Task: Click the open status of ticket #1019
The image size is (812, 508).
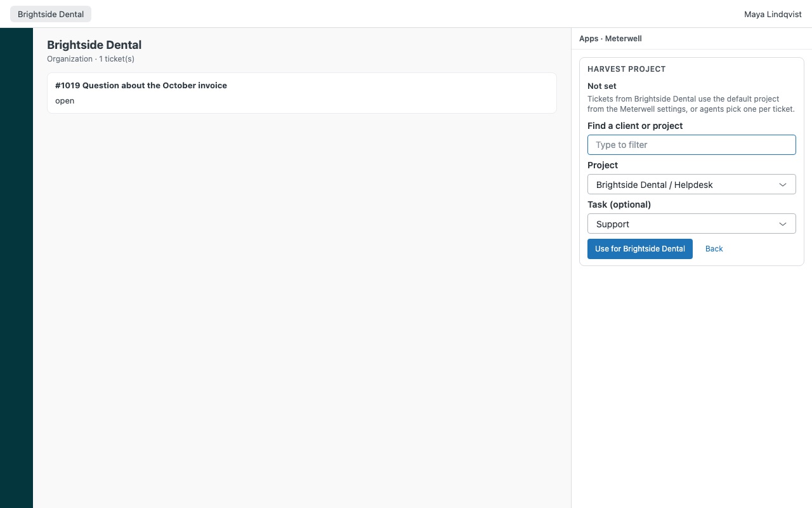Action: [65, 101]
